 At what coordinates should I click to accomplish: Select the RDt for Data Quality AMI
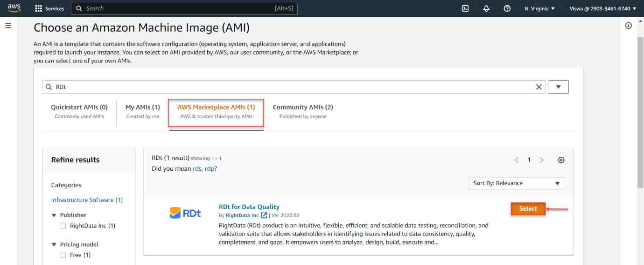[528, 209]
